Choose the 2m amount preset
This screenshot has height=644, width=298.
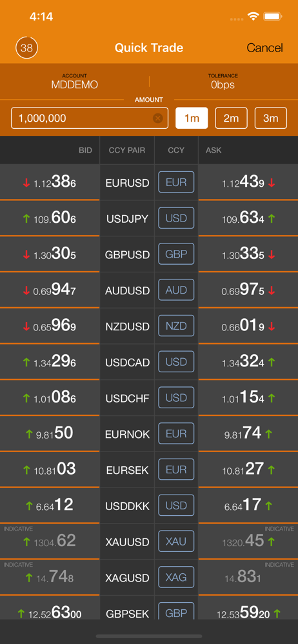[232, 118]
